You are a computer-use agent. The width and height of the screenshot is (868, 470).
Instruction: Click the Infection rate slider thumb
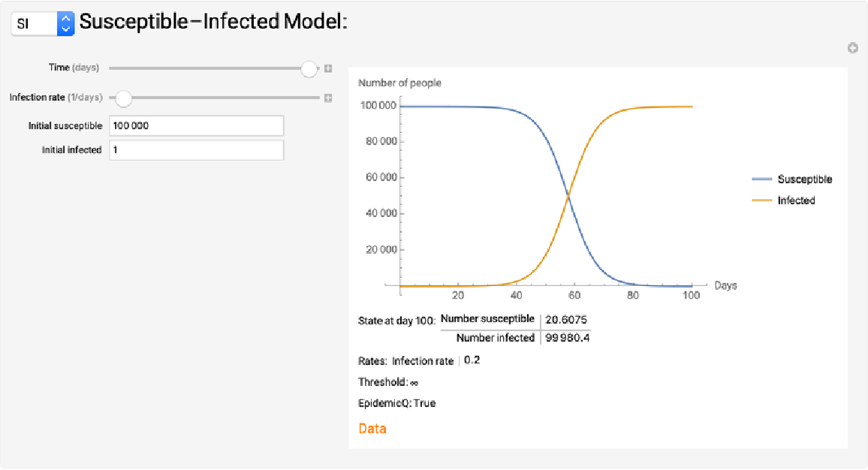point(123,98)
